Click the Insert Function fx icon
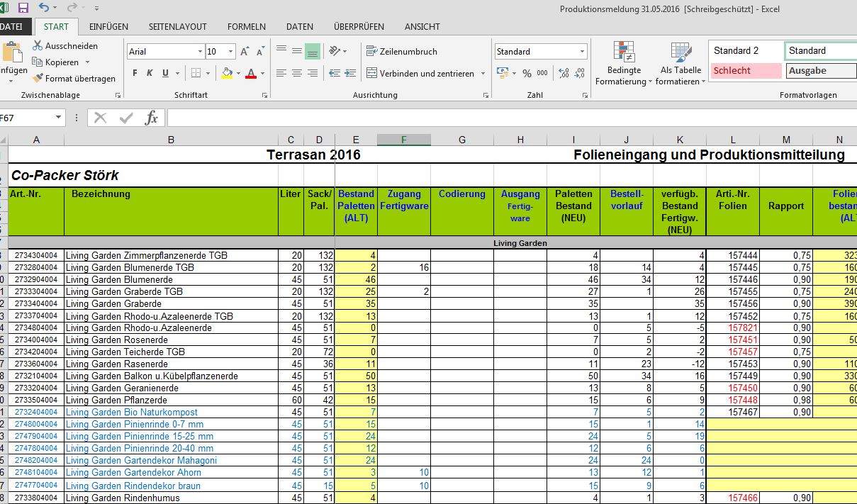The image size is (857, 504). pos(152,118)
